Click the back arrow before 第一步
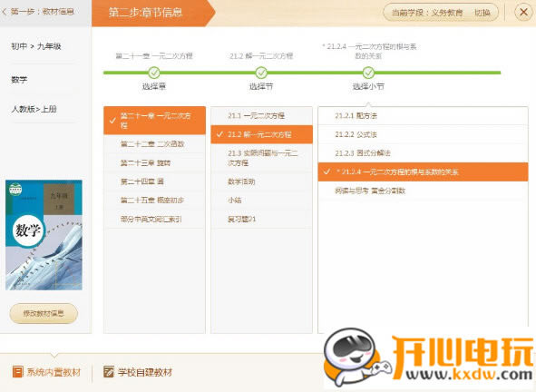Viewport: 536px width, 392px height. tap(5, 12)
